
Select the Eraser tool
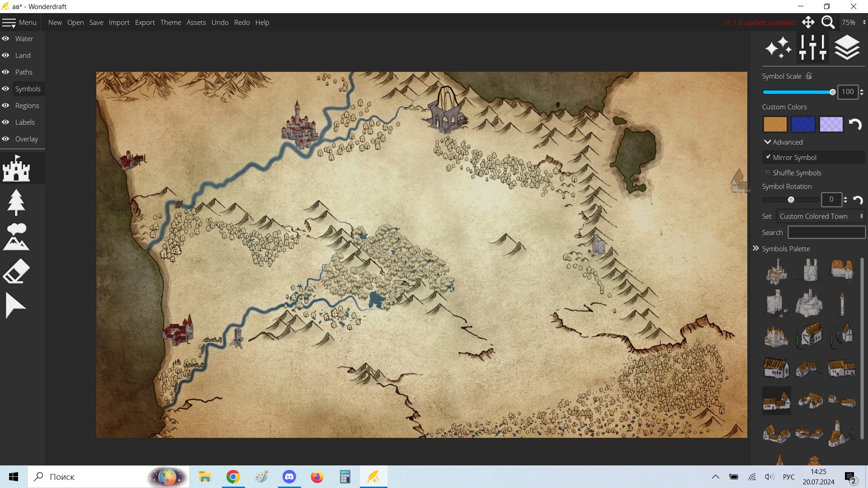coord(16,271)
